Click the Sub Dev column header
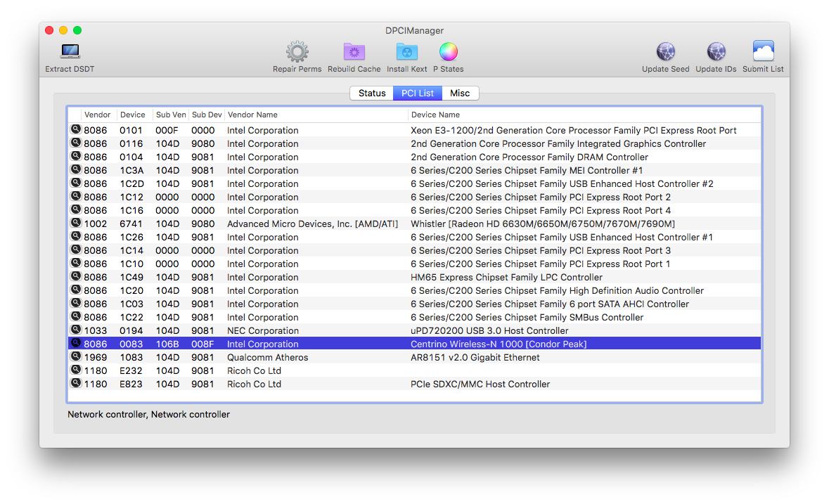829x504 pixels. pos(207,115)
